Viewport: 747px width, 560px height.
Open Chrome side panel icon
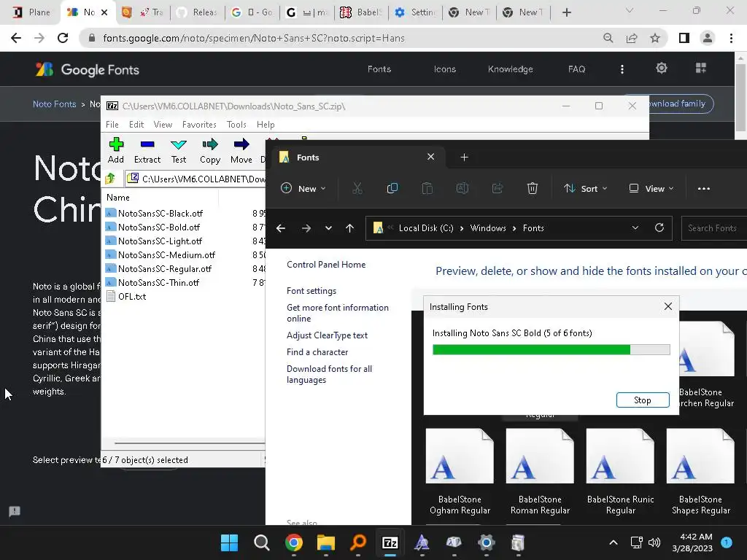point(684,38)
